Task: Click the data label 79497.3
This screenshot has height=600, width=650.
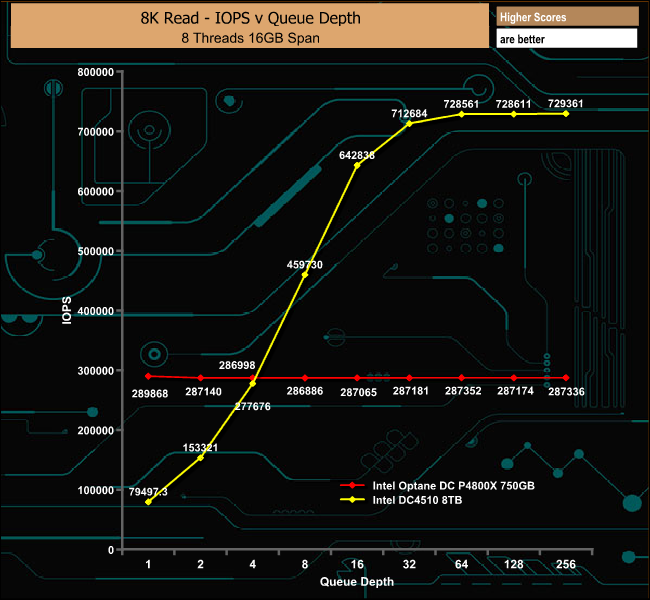Action: point(148,492)
